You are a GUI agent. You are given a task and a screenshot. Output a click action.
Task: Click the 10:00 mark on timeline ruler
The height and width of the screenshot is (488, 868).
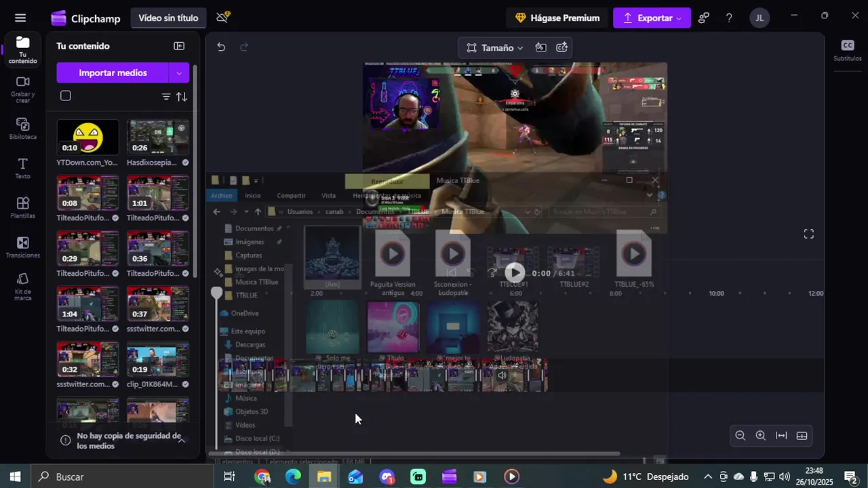716,293
